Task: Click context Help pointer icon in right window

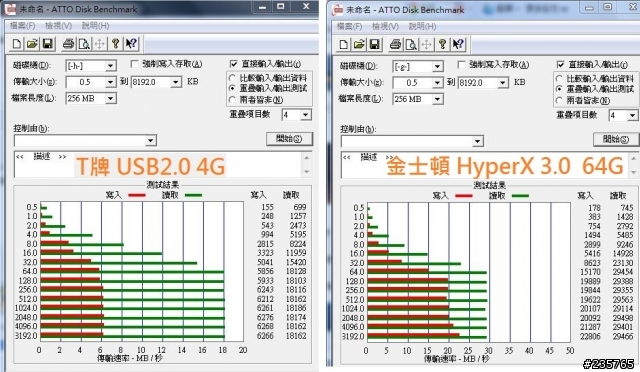Action: (x=458, y=45)
